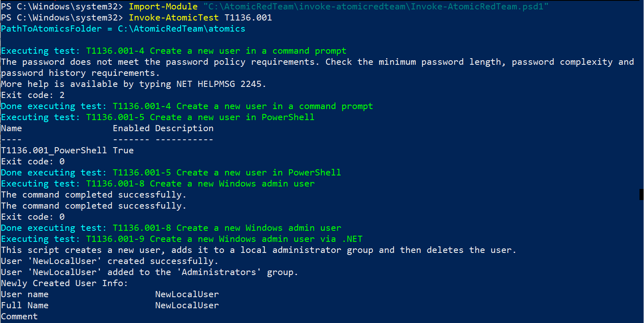
Task: Click the Invoke-AtomicRedTeam.psd1 module path string
Action: pyautogui.click(x=375, y=7)
